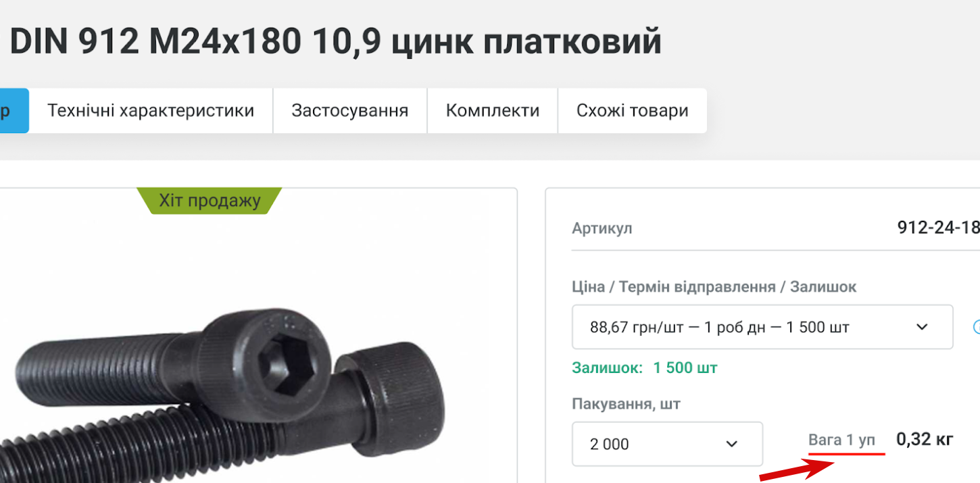The width and height of the screenshot is (980, 483).
Task: Click the product title 'DIN 912 M24x180'
Action: pos(155,42)
